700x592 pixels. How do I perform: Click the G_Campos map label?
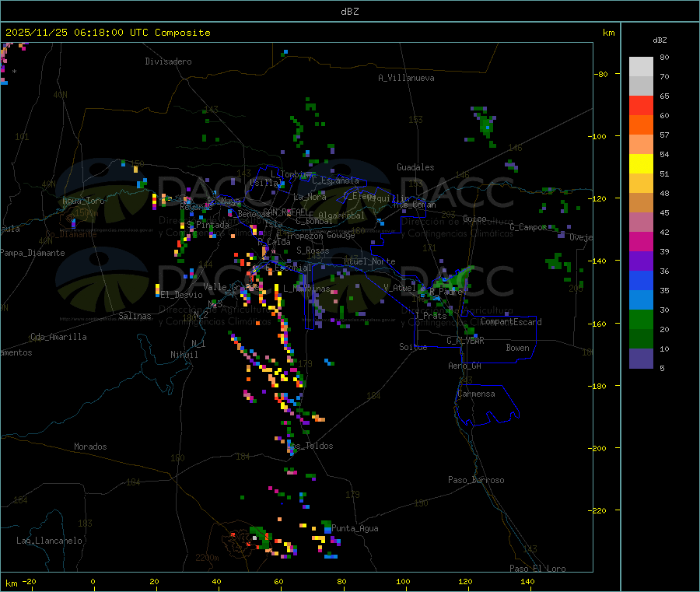tap(528, 227)
